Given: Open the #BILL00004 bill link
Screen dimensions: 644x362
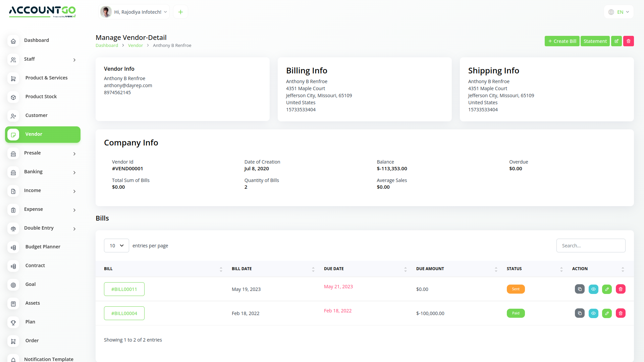Looking at the screenshot, I should (124, 313).
